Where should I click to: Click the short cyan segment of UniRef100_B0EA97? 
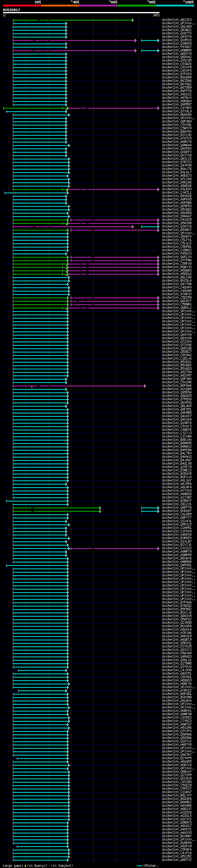pos(150,511)
